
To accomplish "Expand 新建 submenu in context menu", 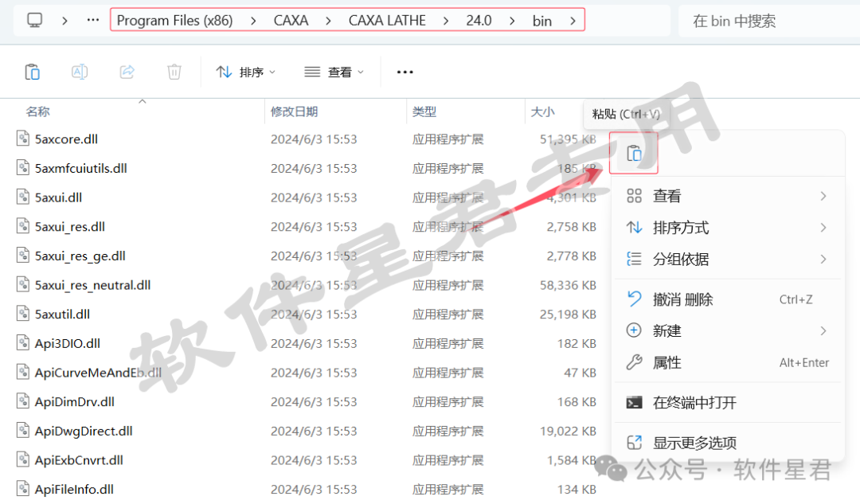I will click(727, 330).
